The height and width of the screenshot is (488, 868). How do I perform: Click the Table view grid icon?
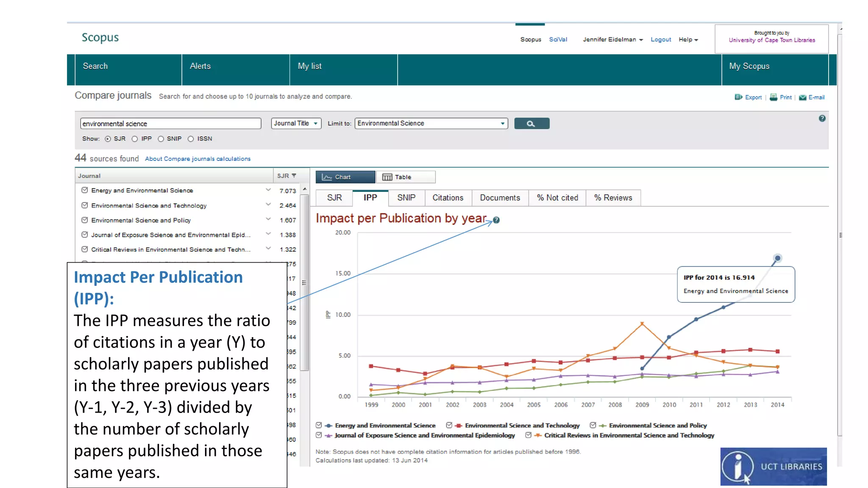click(x=387, y=177)
